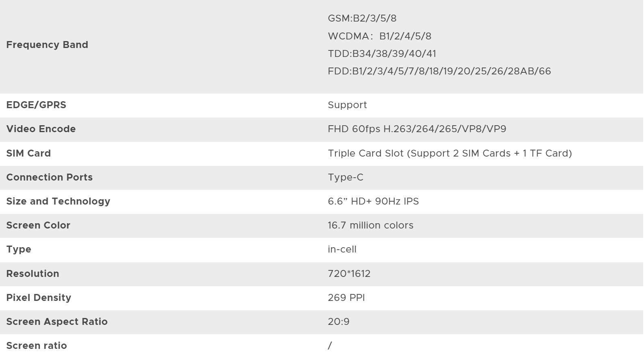Select the Type-C value text
Viewport: 644px width, 357px height.
pos(345,177)
